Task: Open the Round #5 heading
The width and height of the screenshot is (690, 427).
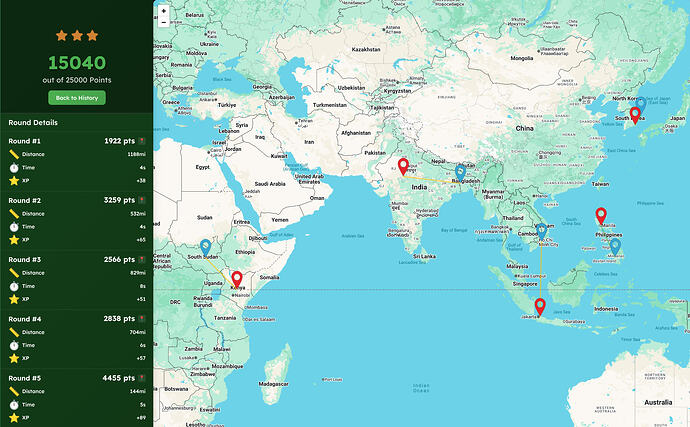Action: pos(25,378)
